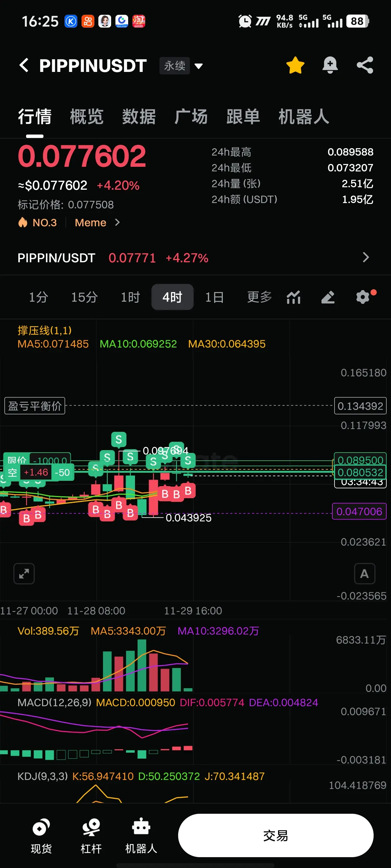Screen dimensions: 391x868
Task: Switch to the 跟单 tab
Action: [x=243, y=117]
